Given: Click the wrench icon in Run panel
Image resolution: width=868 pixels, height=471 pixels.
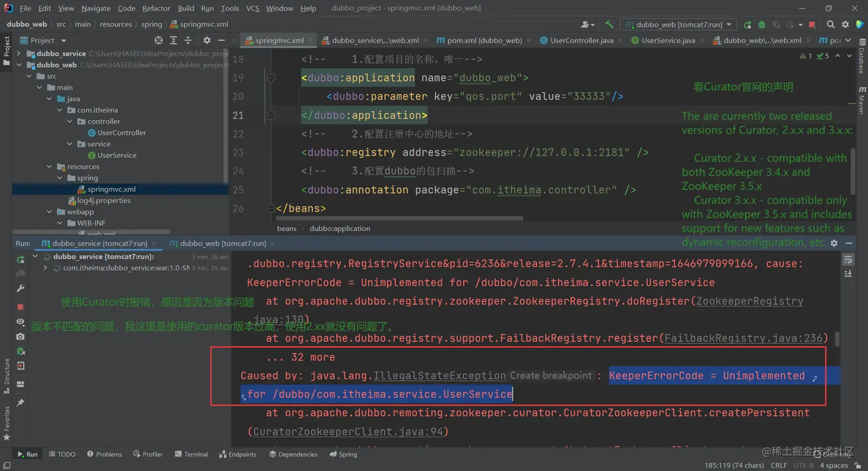Looking at the screenshot, I should [x=21, y=289].
